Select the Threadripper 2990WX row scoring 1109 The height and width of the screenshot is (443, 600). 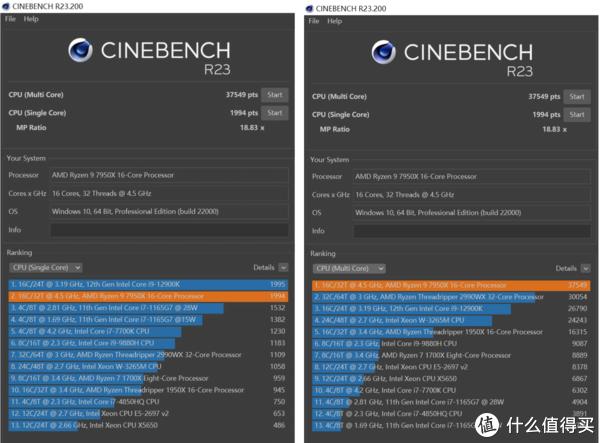148,355
